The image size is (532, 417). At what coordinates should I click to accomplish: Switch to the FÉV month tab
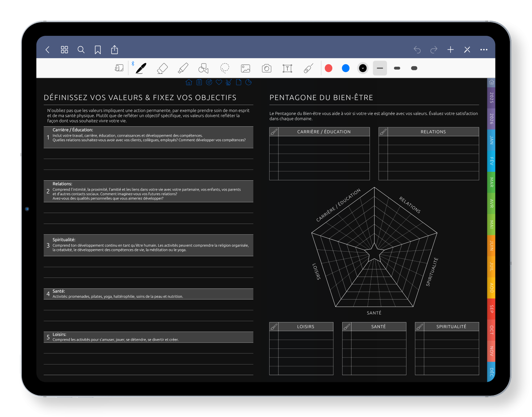[x=491, y=161]
